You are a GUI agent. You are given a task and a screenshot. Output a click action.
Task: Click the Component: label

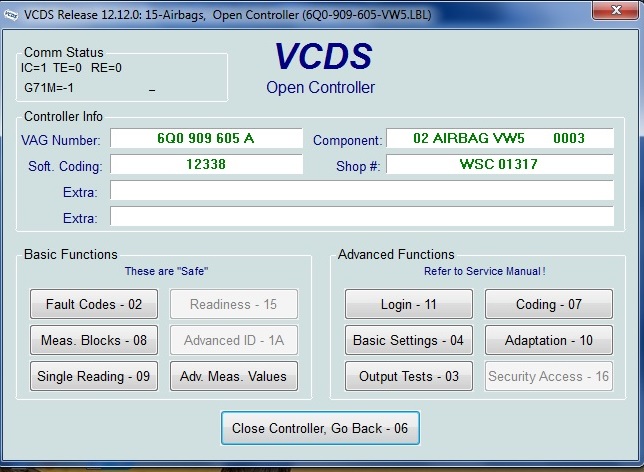347,140
